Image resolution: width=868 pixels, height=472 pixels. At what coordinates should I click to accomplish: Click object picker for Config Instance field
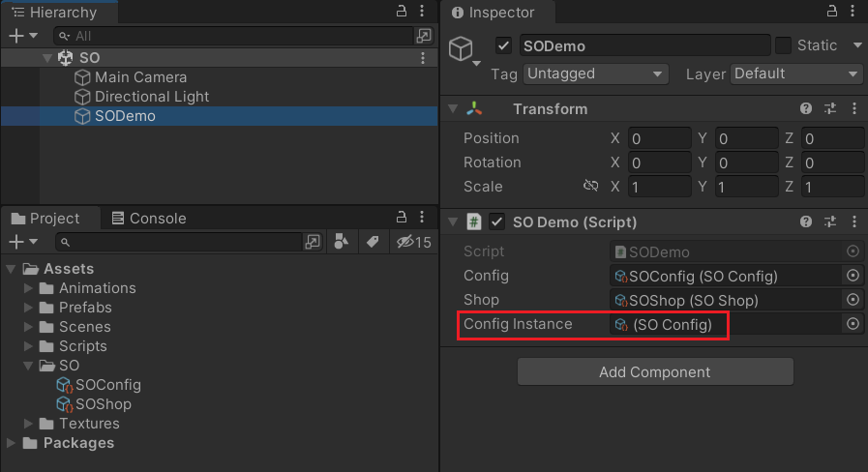click(853, 324)
